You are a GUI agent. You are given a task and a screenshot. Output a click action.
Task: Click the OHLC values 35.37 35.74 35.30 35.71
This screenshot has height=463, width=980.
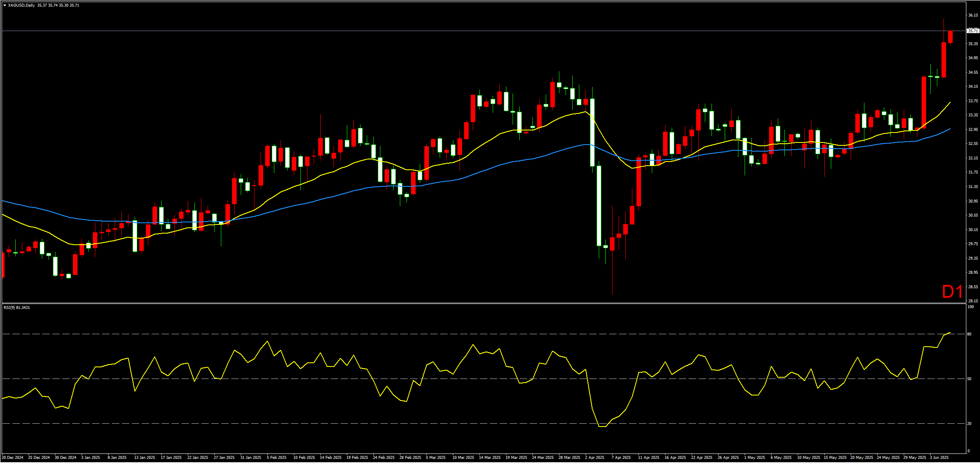[58, 5]
